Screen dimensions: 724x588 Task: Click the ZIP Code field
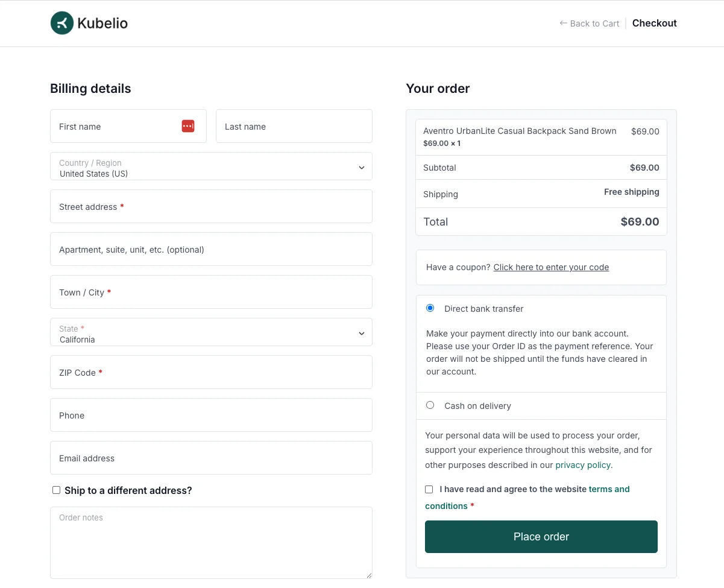click(211, 372)
